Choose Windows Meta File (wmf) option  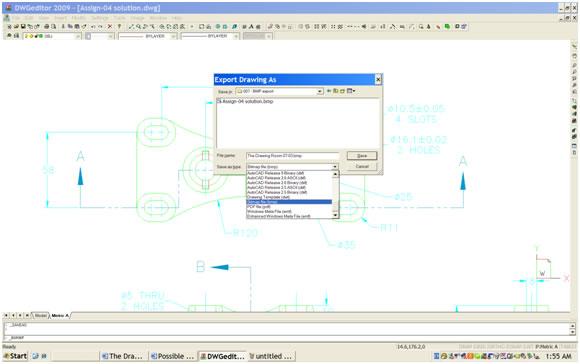click(269, 212)
